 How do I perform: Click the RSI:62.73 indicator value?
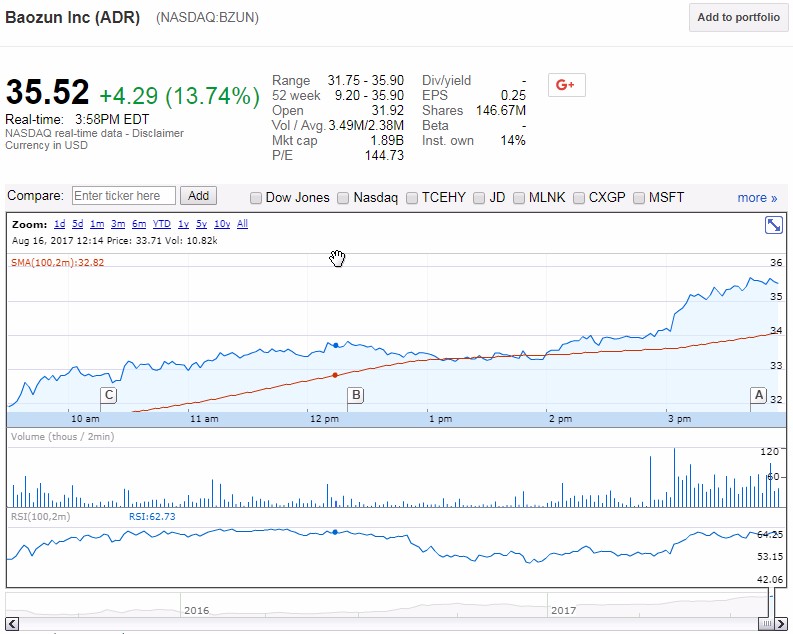pyautogui.click(x=152, y=517)
